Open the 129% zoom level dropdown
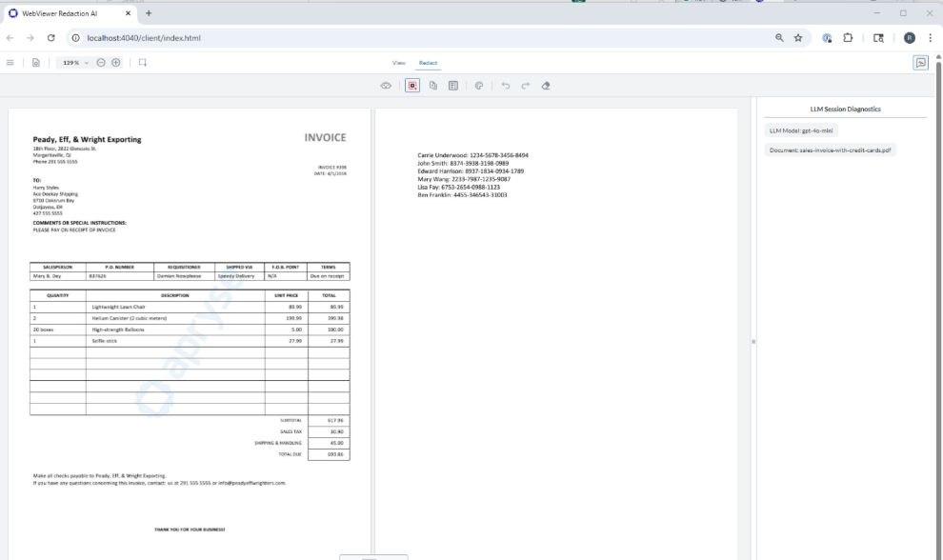The image size is (943, 560). pos(74,63)
